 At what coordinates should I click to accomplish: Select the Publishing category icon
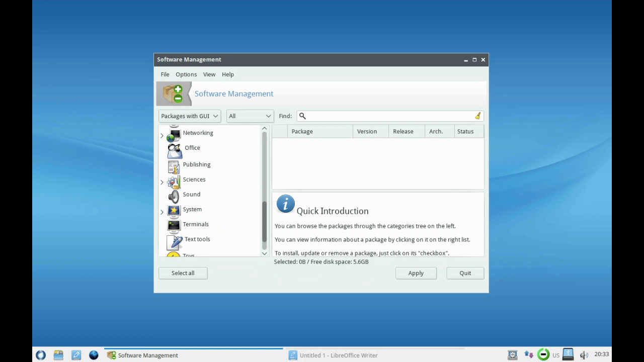click(174, 166)
